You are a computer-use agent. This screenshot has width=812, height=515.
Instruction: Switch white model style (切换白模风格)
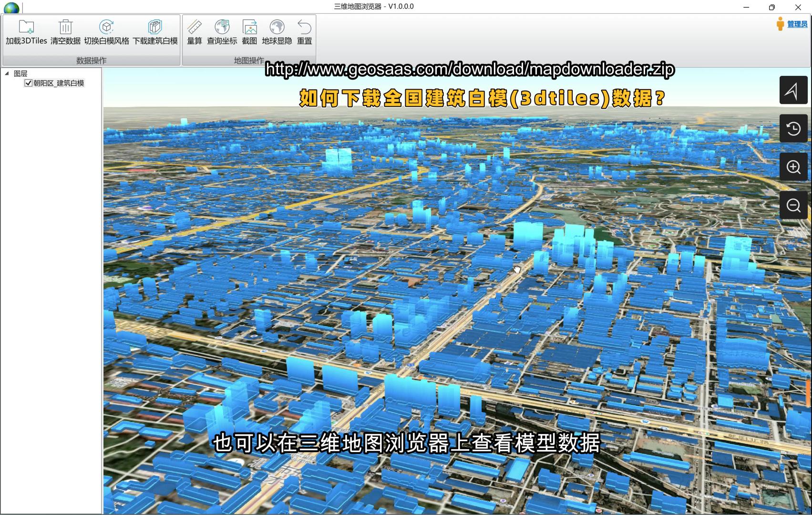click(106, 27)
